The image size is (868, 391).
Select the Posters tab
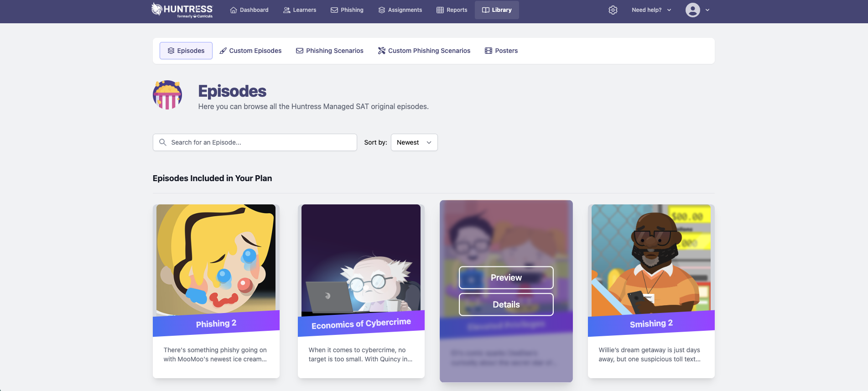[x=501, y=51]
